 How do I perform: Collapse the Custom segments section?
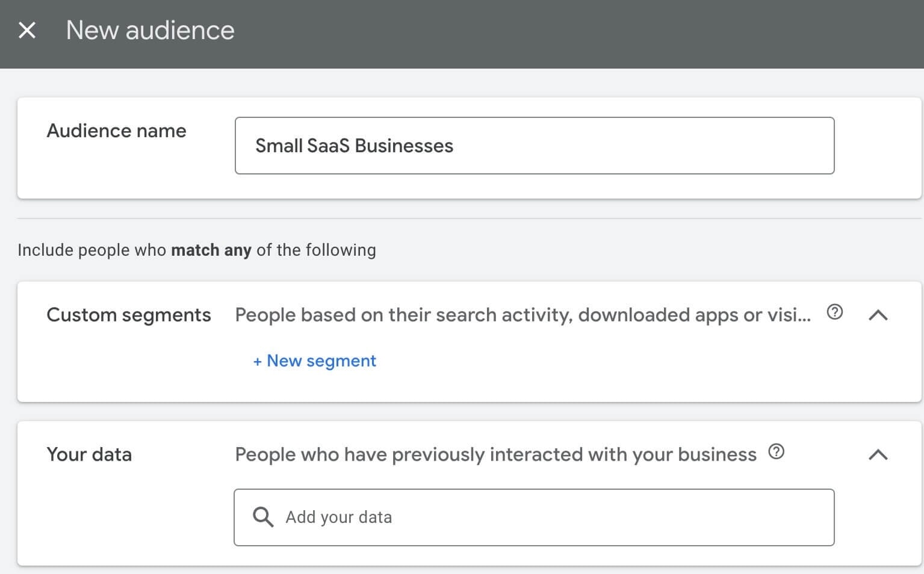click(x=878, y=315)
